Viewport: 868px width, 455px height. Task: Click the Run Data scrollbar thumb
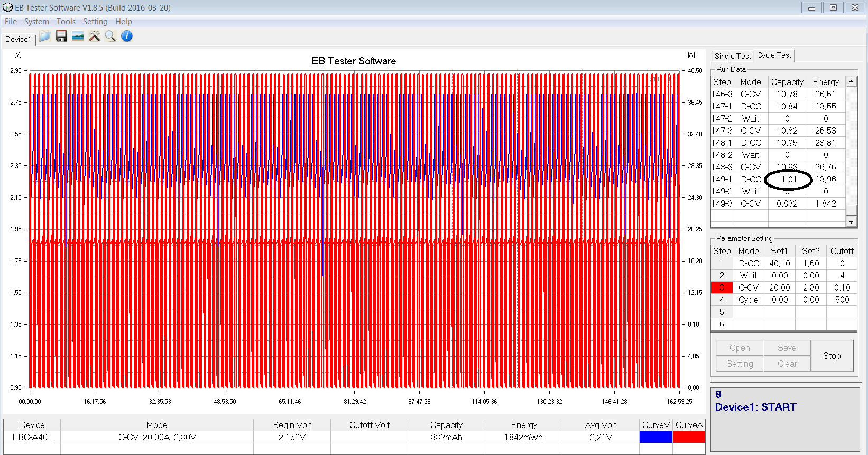(851, 210)
